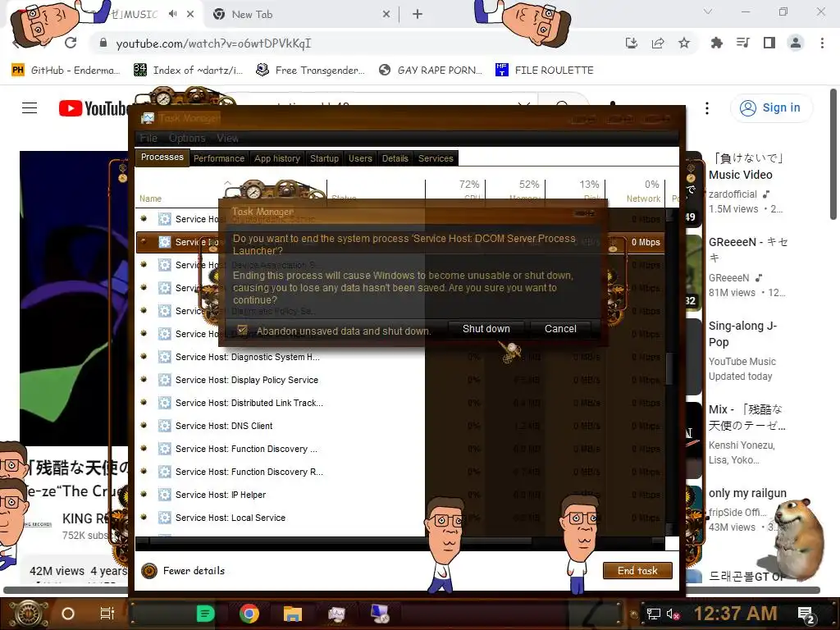The image size is (840, 630).
Task: Open GitHub - Enderma... bookmark
Action: [x=66, y=71]
